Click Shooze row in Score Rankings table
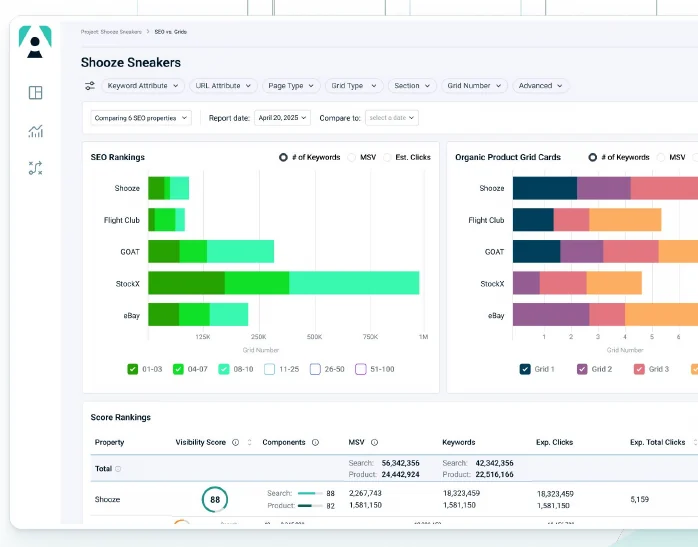Screen dimensions: 698x547 tap(394, 499)
